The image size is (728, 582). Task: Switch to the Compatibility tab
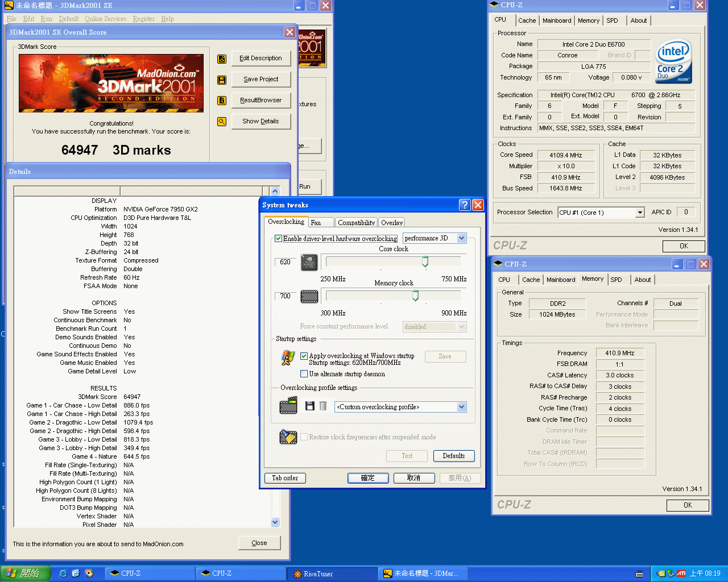(356, 223)
